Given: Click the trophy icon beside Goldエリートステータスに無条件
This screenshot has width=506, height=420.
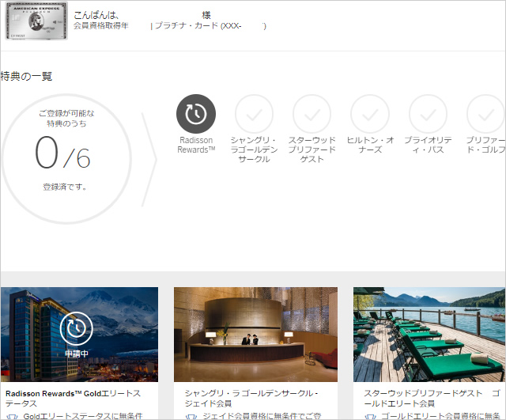Looking at the screenshot, I should [12, 417].
